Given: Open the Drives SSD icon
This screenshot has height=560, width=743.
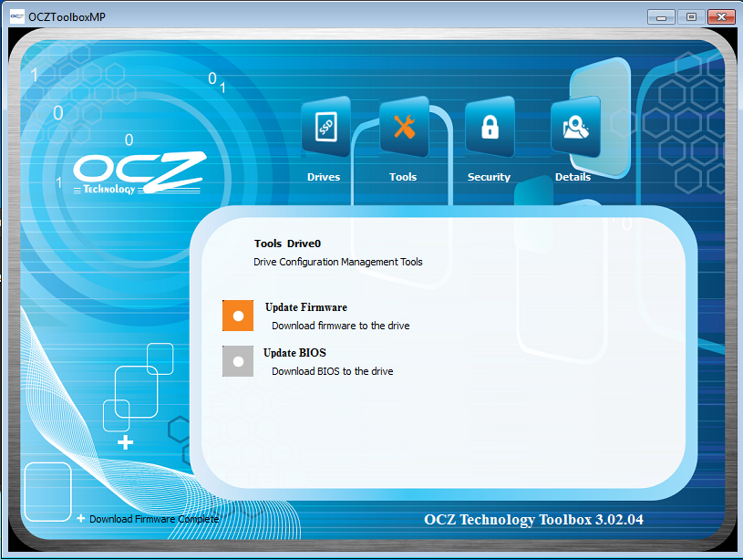Looking at the screenshot, I should (x=326, y=127).
